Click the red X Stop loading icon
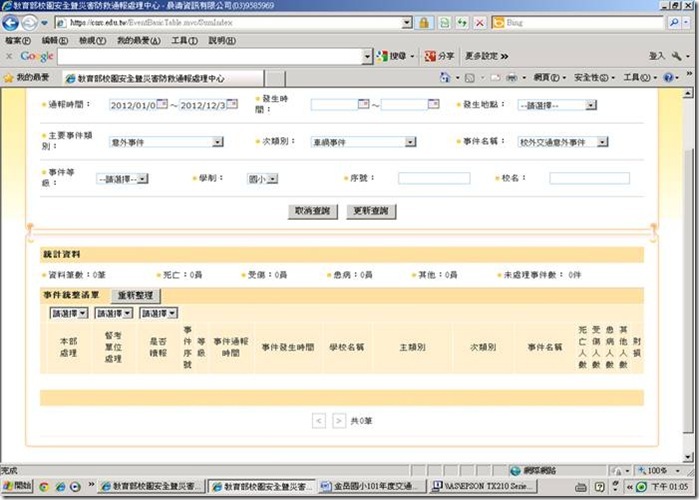Screen dimensions: 699x500 [x=480, y=23]
